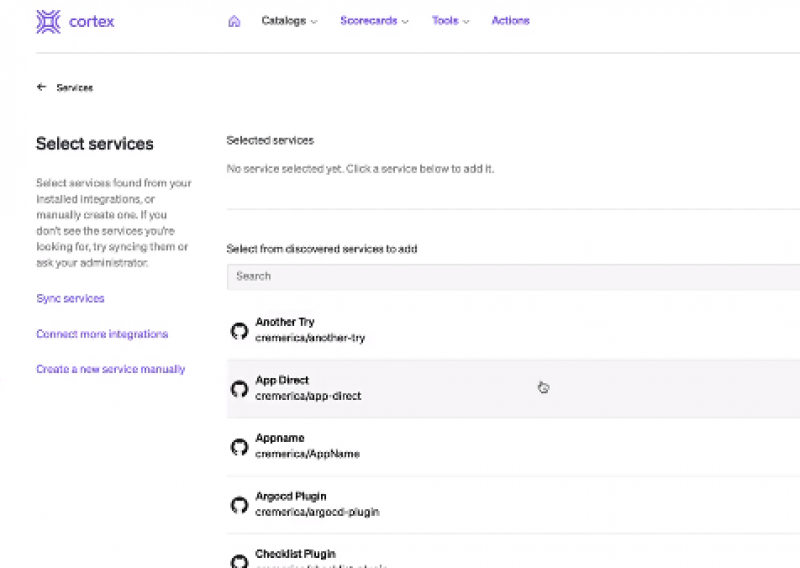Image resolution: width=800 pixels, height=568 pixels.
Task: Go back to the Services page
Action: coord(74,88)
